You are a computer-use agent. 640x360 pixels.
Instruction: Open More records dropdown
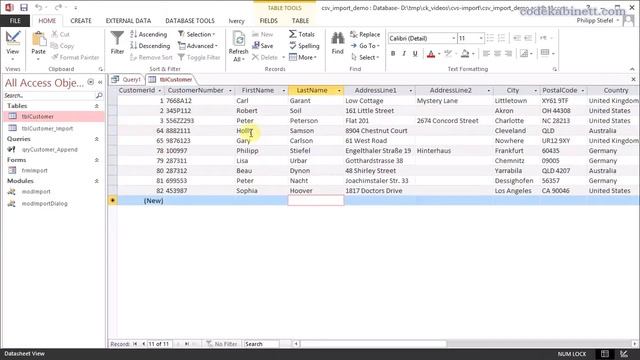pyautogui.click(x=303, y=57)
